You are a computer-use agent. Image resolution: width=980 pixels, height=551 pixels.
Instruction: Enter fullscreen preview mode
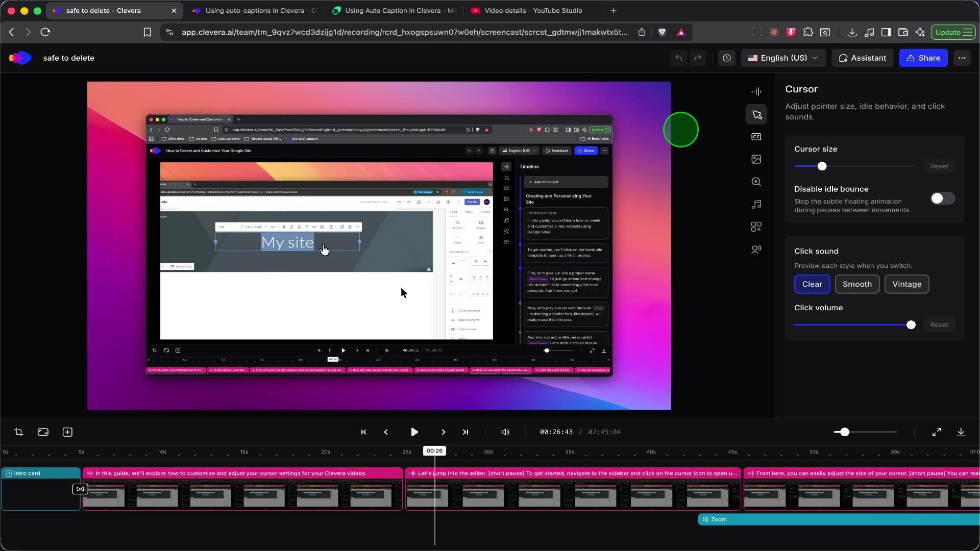[937, 432]
